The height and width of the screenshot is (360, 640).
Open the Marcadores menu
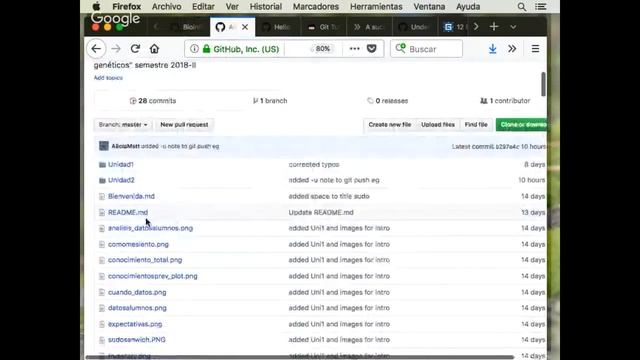pyautogui.click(x=316, y=7)
